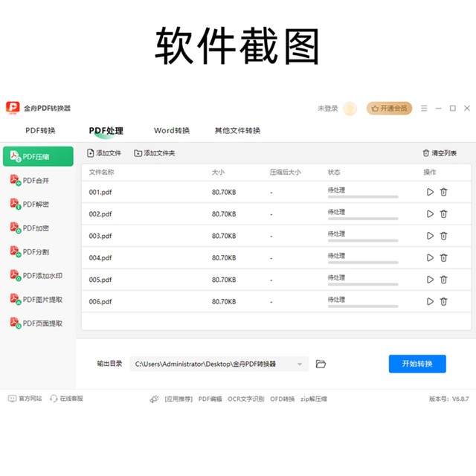Select PDF压缩 in the sidebar

[x=38, y=156]
